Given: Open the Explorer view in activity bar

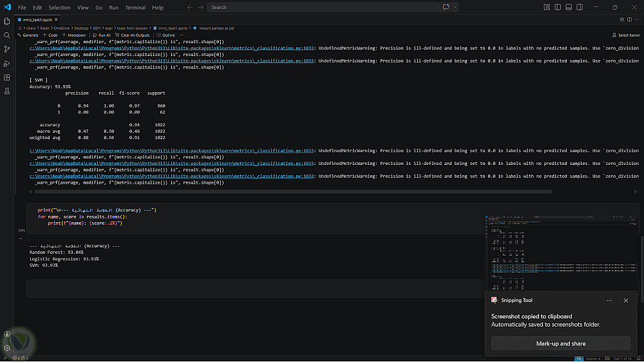Looking at the screenshot, I should [7, 21].
